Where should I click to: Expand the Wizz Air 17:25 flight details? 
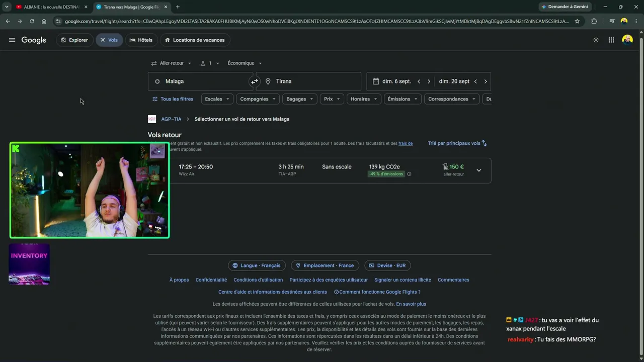[479, 170]
